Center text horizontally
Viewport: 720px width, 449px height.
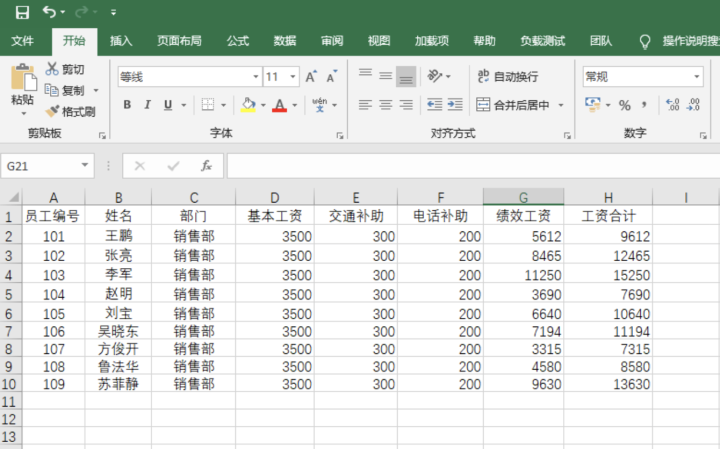point(386,105)
